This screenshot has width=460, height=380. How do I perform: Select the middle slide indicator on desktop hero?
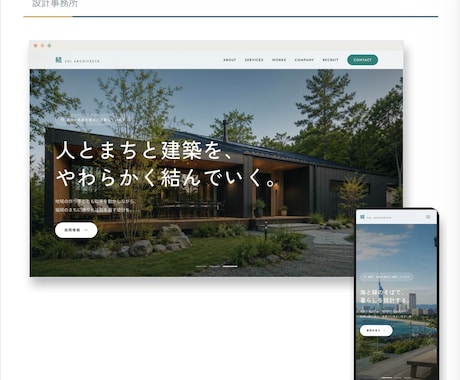pyautogui.click(x=214, y=266)
